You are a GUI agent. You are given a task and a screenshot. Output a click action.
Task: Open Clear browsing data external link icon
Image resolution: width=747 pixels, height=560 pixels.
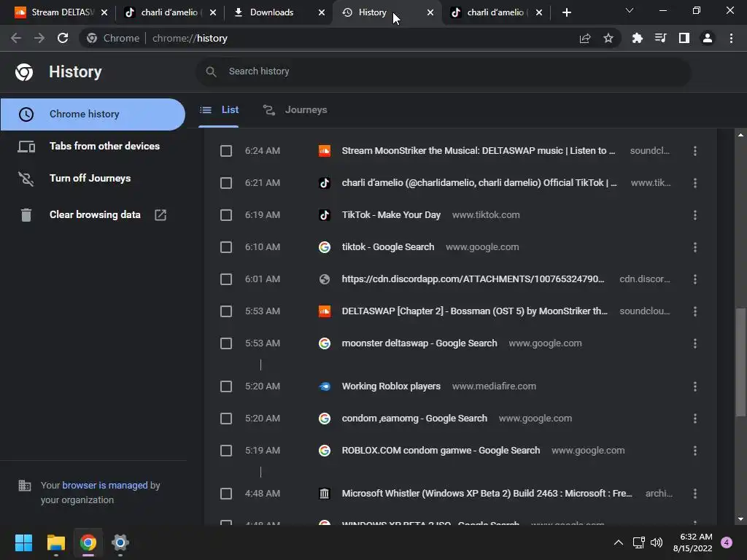tap(160, 215)
